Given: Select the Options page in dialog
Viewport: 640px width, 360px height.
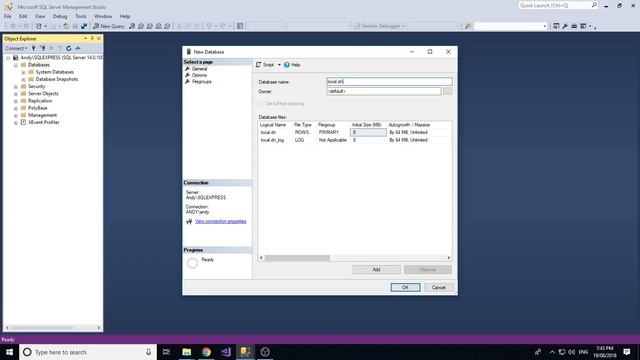Looking at the screenshot, I should pos(199,75).
